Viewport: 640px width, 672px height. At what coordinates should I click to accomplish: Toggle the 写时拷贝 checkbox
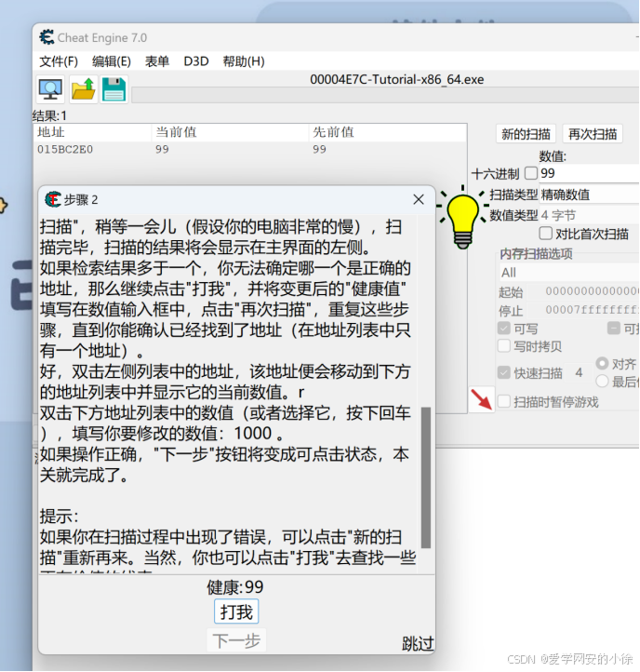coord(504,346)
